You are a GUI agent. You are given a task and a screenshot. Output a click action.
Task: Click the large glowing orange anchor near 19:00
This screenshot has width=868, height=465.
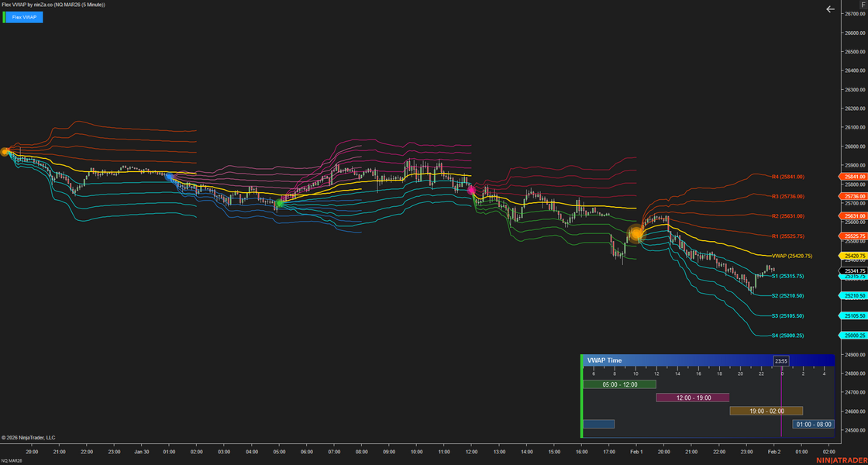point(636,233)
